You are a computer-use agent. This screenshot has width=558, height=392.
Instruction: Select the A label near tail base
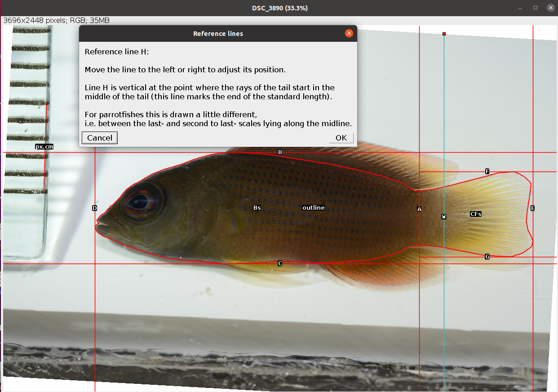419,209
